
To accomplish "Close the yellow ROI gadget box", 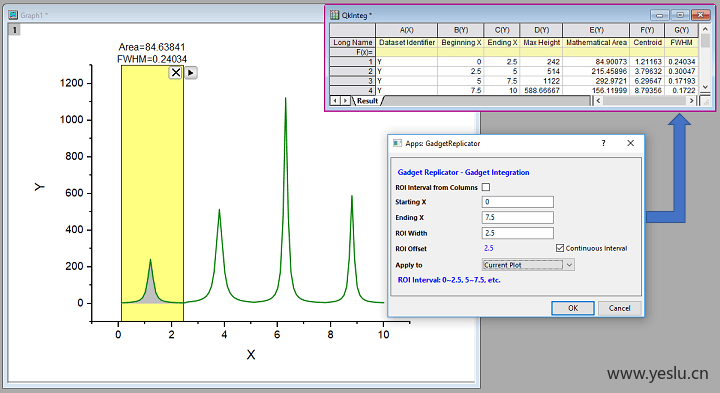I will tap(175, 73).
